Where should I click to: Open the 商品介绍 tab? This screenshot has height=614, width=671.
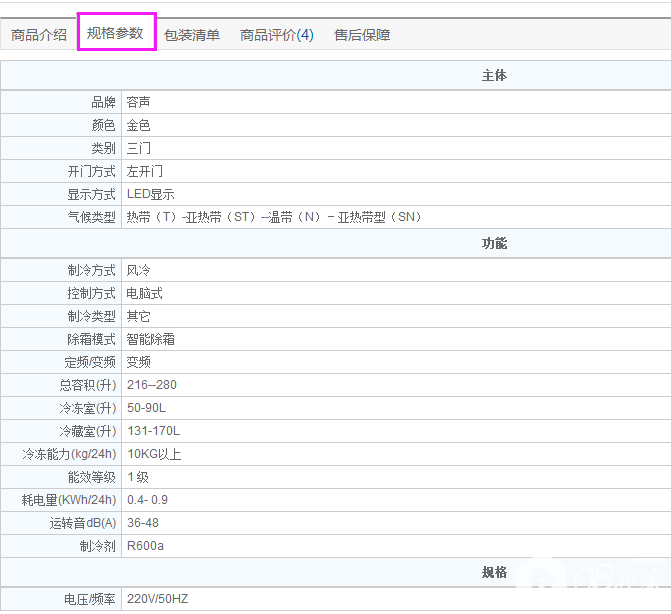(x=39, y=35)
